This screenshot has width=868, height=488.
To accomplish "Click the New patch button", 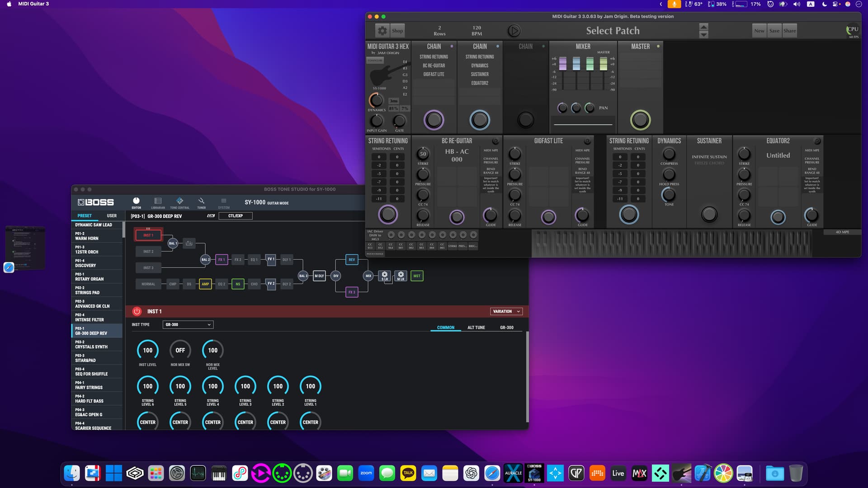I will coord(759,31).
